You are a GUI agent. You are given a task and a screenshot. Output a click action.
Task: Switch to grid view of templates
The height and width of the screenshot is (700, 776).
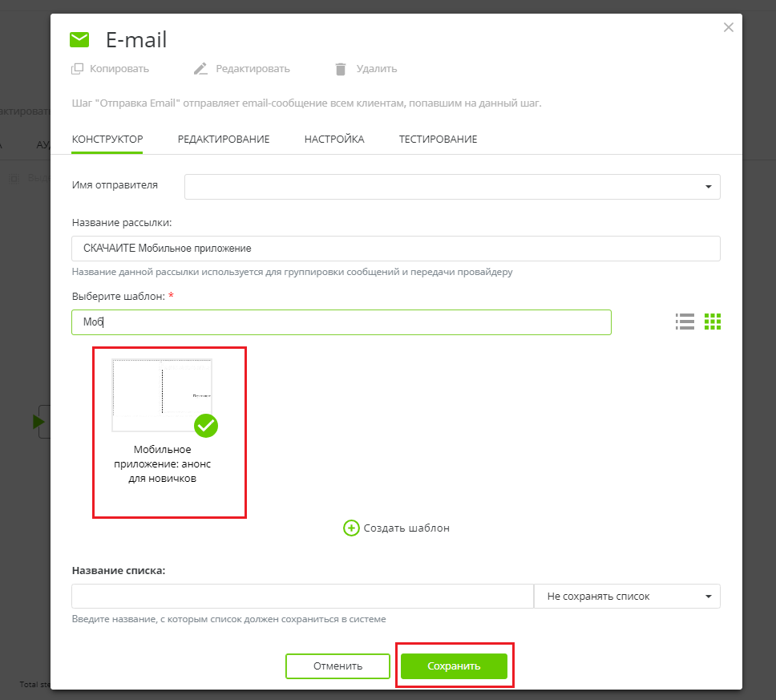[x=712, y=322]
